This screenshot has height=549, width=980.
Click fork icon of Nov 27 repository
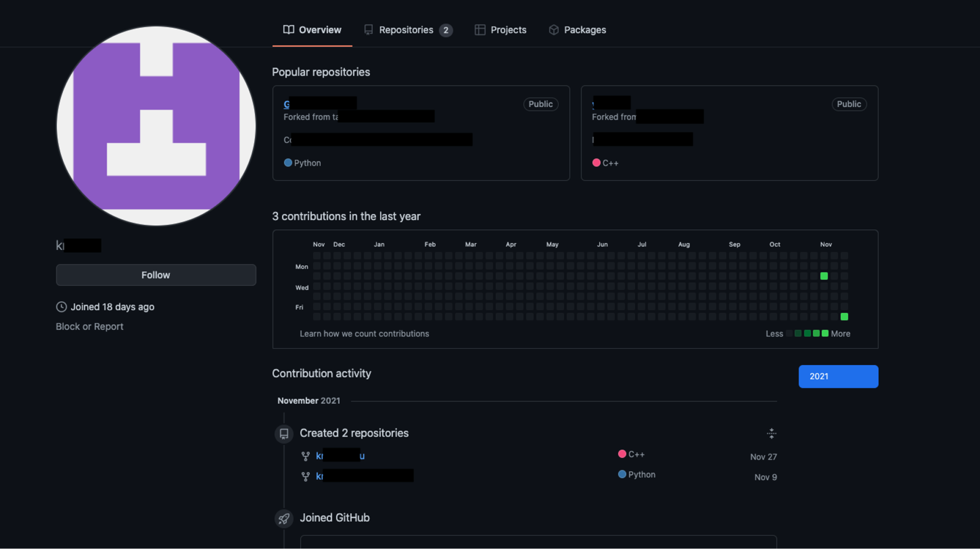pyautogui.click(x=305, y=456)
